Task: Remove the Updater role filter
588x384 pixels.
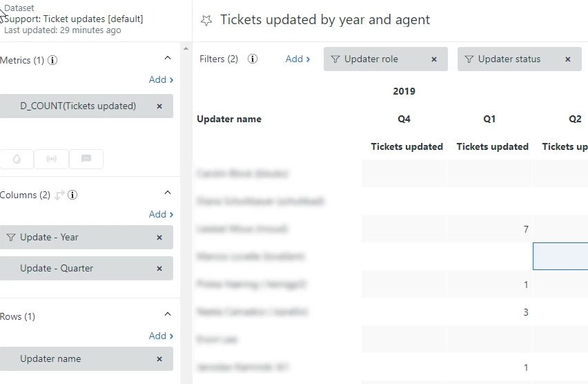Action: coord(434,59)
